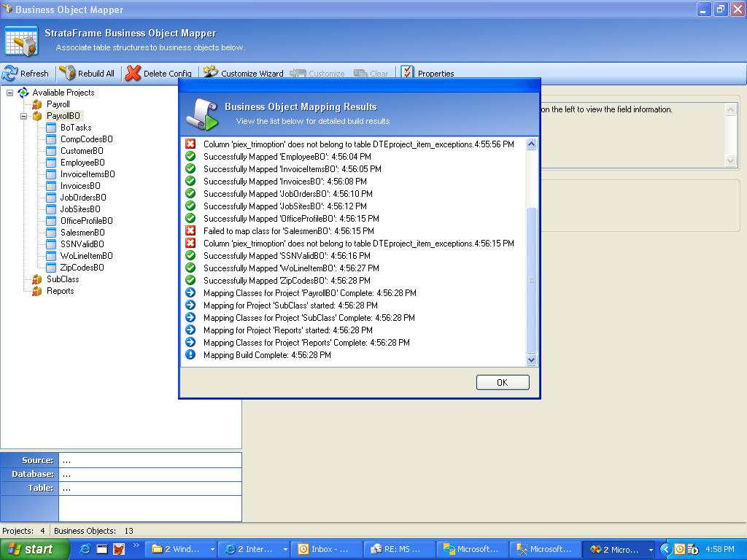This screenshot has height=560, width=747.
Task: Select EmployeeBO in the project tree
Action: point(82,163)
